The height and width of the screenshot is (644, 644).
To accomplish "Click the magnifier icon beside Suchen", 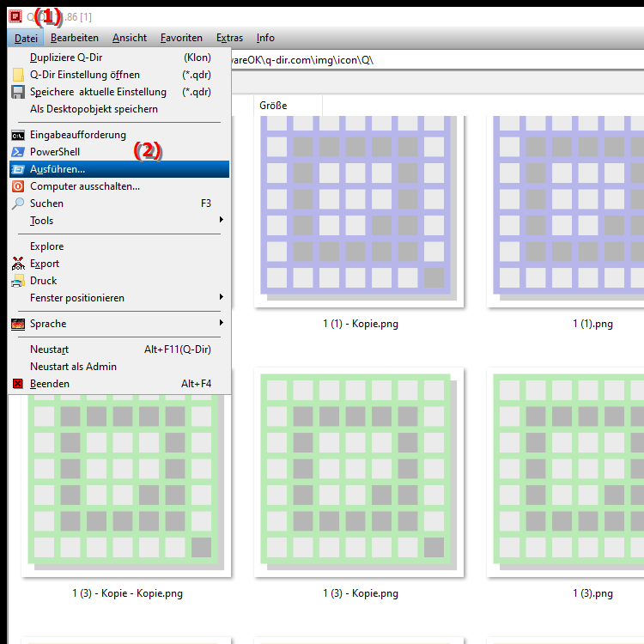I will (x=18, y=204).
